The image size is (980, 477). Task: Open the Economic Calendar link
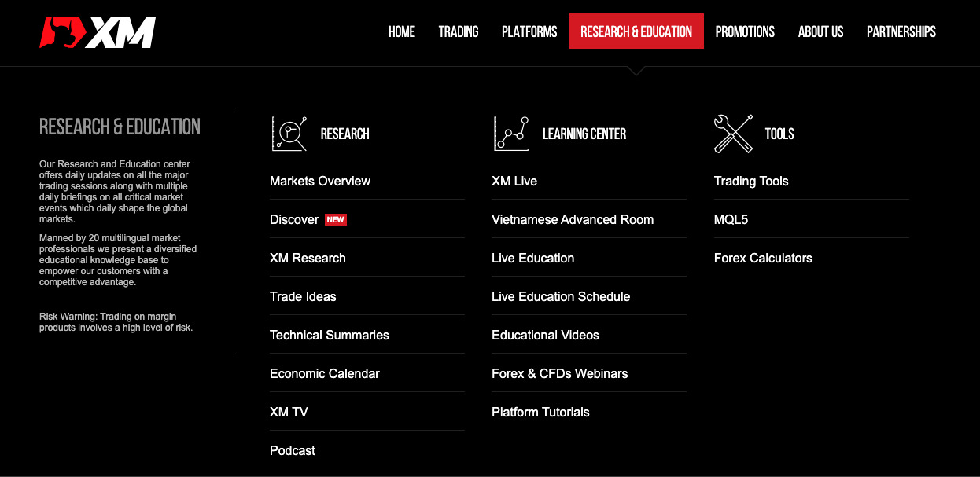(325, 374)
